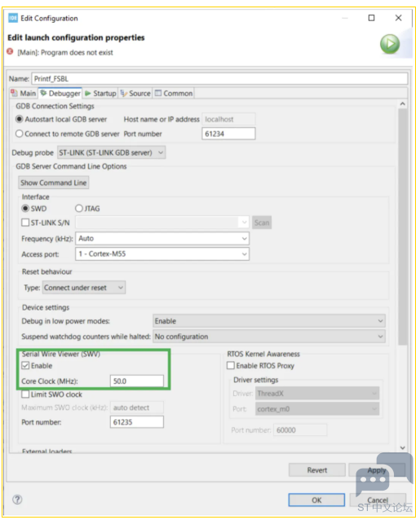Expand the Frequency (kHz) dropdown

coord(162,239)
